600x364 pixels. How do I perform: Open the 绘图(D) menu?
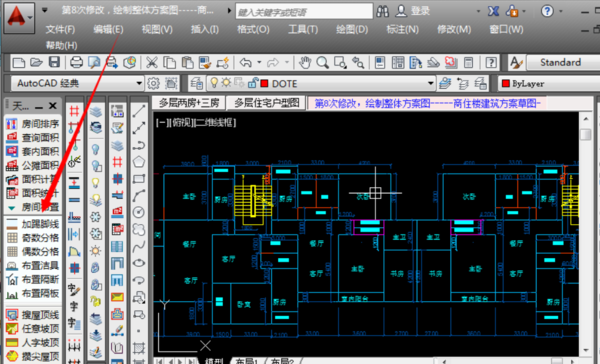(x=352, y=29)
